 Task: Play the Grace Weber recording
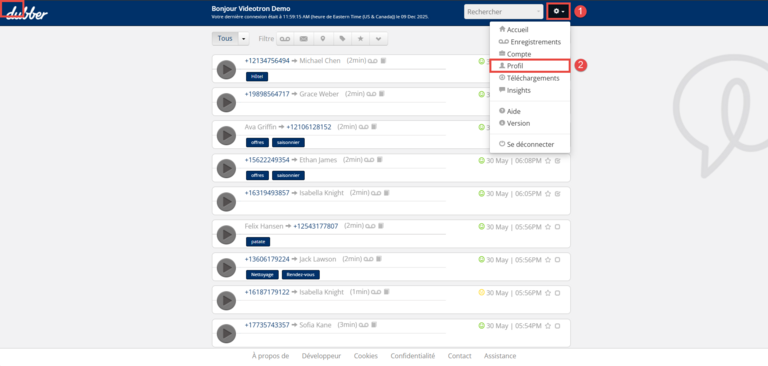226,102
